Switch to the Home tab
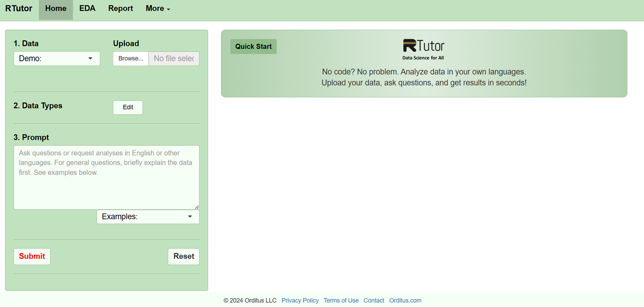Image resolution: width=644 pixels, height=307 pixels. tap(56, 8)
